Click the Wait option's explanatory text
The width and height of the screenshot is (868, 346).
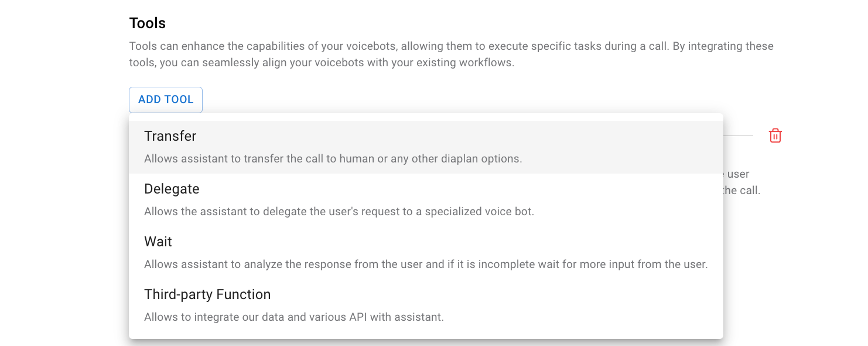click(426, 264)
